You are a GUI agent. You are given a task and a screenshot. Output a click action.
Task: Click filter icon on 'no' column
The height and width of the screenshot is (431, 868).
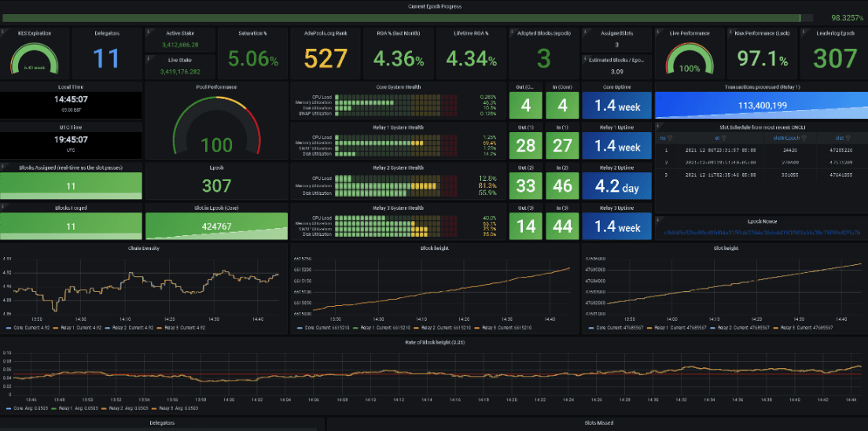click(670, 138)
